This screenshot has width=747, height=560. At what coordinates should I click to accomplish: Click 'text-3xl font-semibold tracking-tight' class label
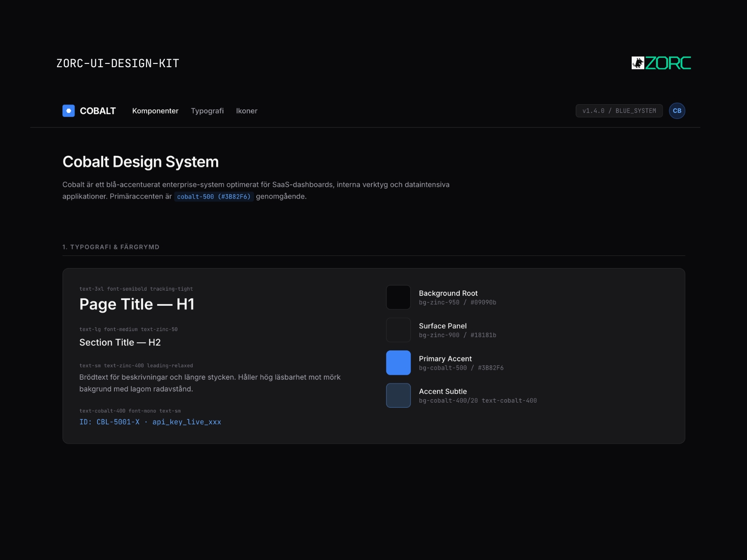pyautogui.click(x=136, y=289)
